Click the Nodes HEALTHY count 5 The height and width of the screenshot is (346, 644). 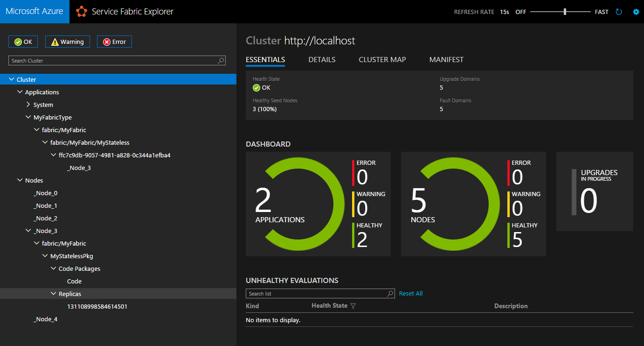(x=517, y=240)
